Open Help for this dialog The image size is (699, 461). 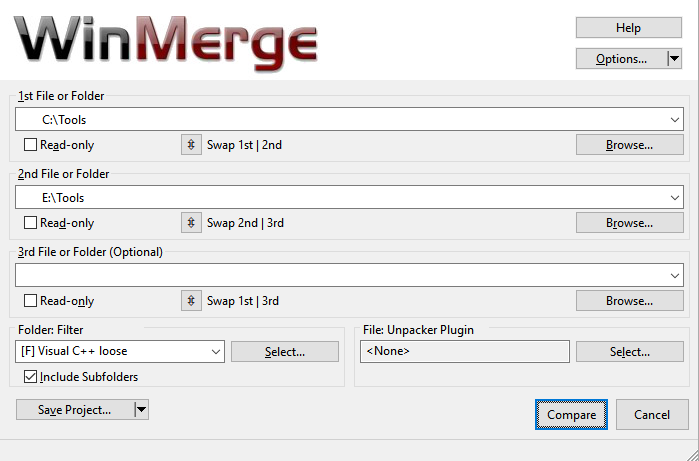point(629,28)
